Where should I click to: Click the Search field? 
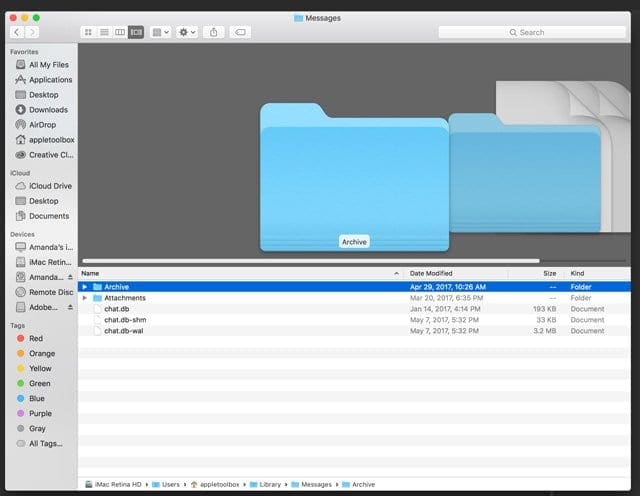click(x=530, y=32)
